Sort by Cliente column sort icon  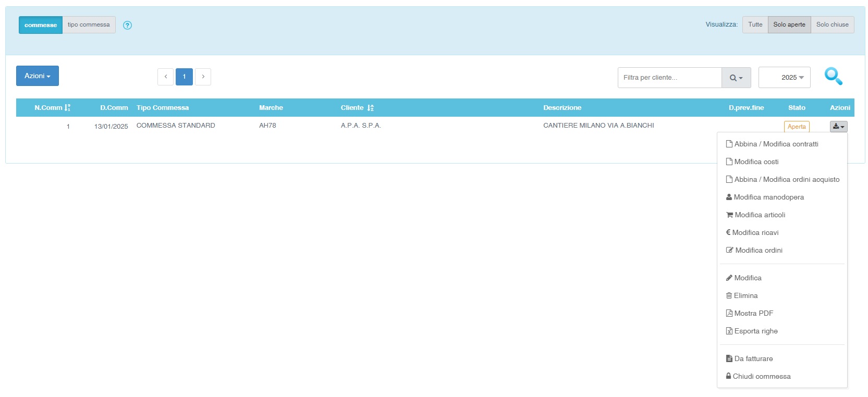370,108
